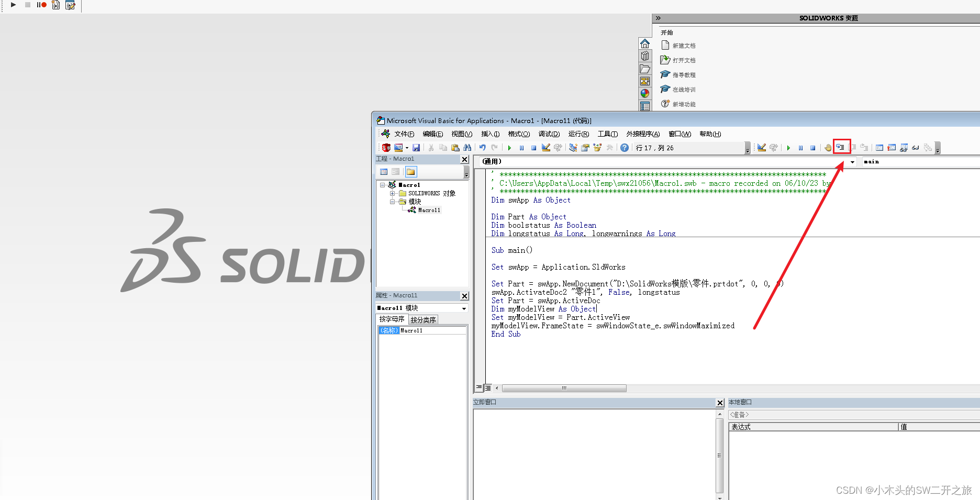Open the Macro11 模块 properties dropdown
The height and width of the screenshot is (500, 980).
pos(463,308)
